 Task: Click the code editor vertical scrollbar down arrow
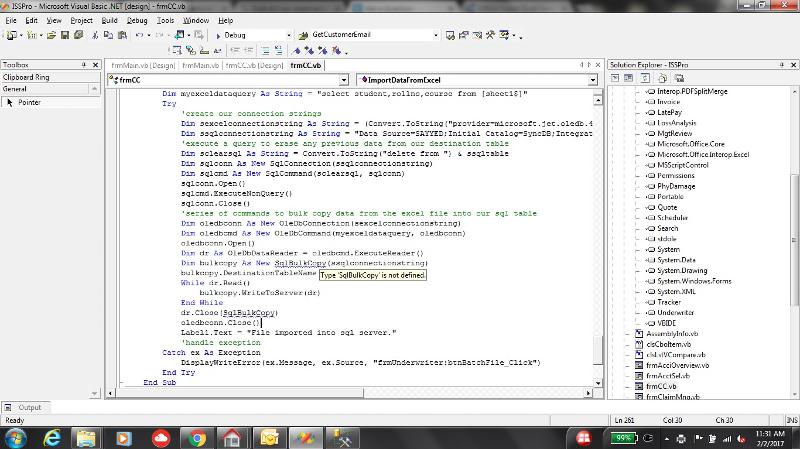[x=598, y=383]
